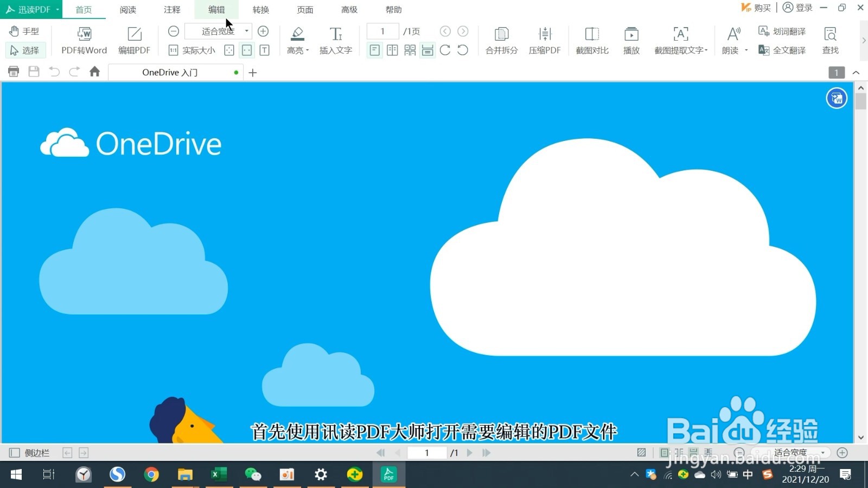This screenshot has height=488, width=868.
Task: Open the Merge/Split (合并拆分) tool
Action: [x=501, y=41]
